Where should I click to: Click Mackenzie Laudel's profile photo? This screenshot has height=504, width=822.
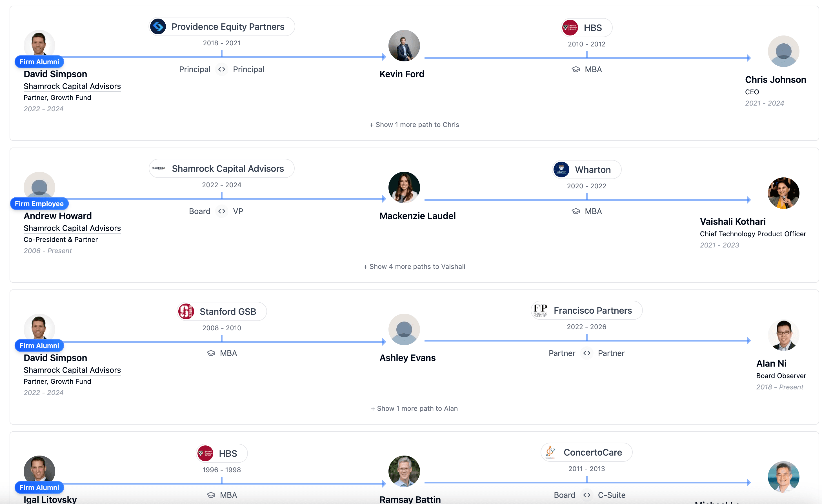pos(404,187)
